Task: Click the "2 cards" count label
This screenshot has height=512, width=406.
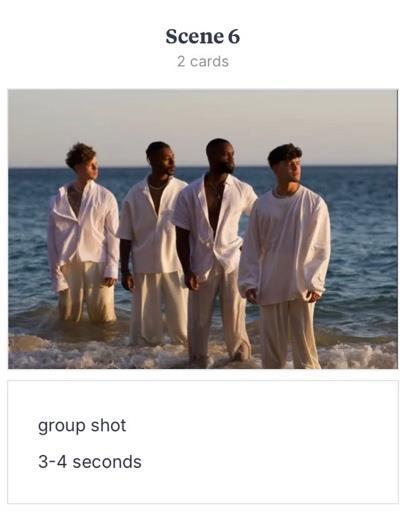Action: [203, 62]
